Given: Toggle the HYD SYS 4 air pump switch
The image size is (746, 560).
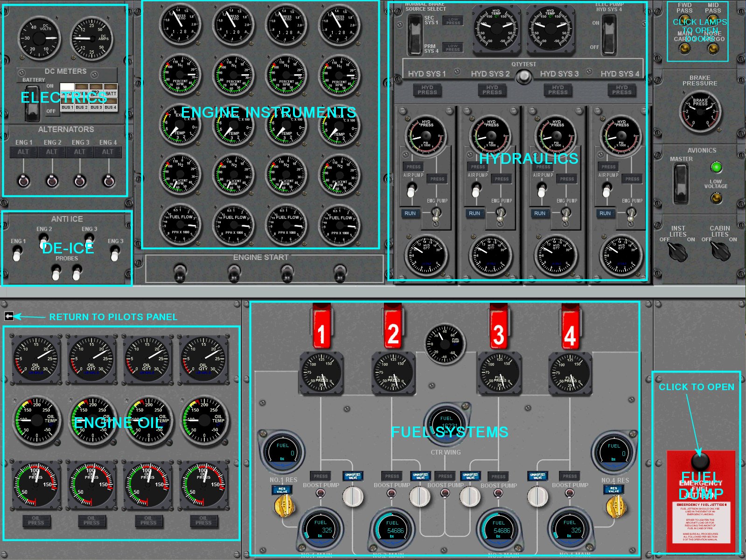Looking at the screenshot, I should [x=606, y=189].
